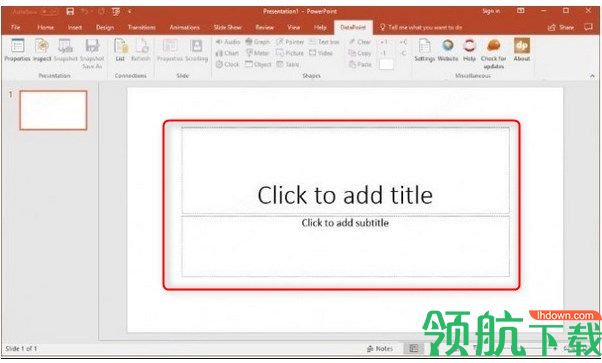This screenshot has height=363, width=602.
Task: Open the About DataPoint dialog
Action: [522, 50]
